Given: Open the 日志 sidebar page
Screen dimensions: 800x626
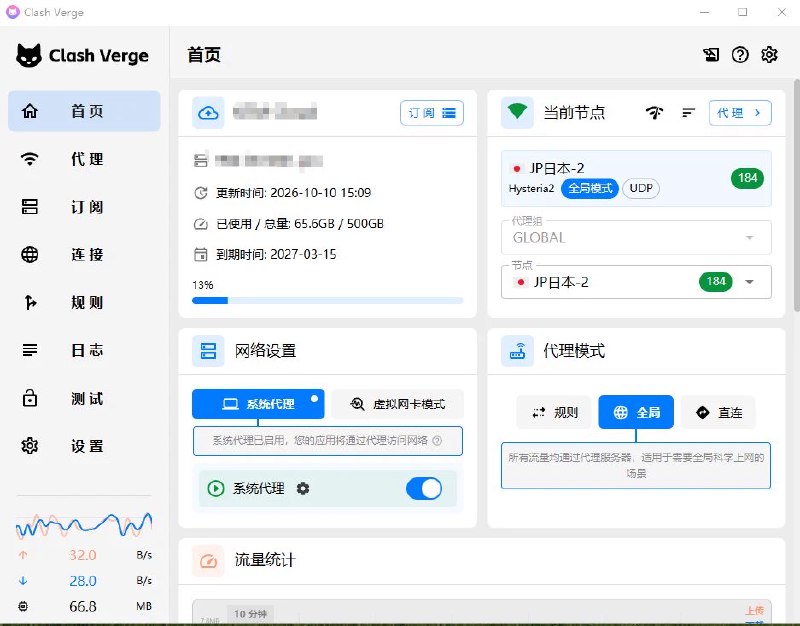Looking at the screenshot, I should click(84, 350).
